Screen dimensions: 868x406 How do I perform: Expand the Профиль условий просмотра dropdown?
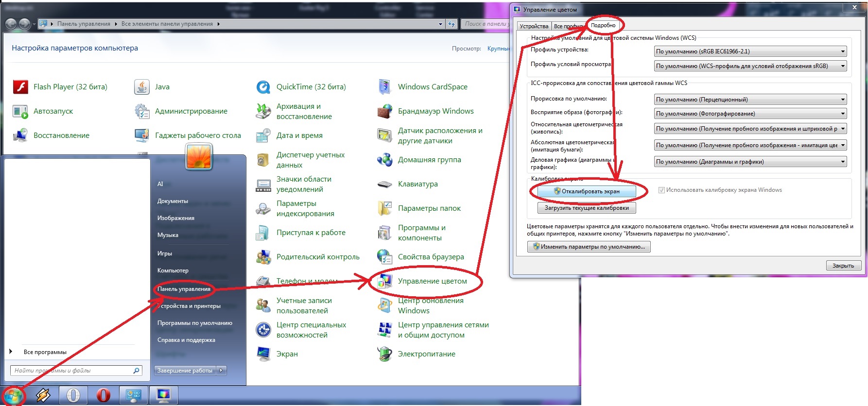[x=750, y=66]
